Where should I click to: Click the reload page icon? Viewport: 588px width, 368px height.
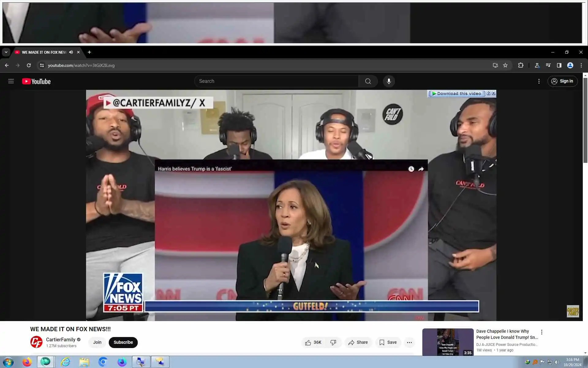point(29,65)
